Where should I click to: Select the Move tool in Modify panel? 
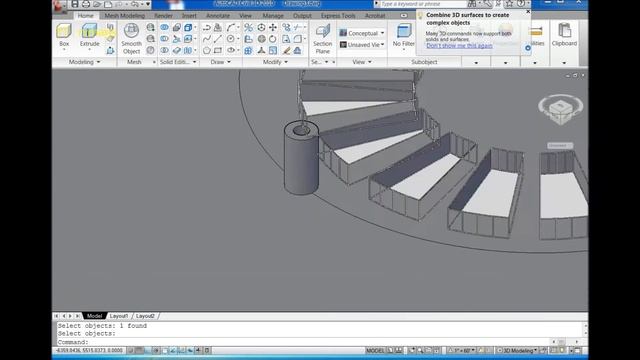click(273, 27)
